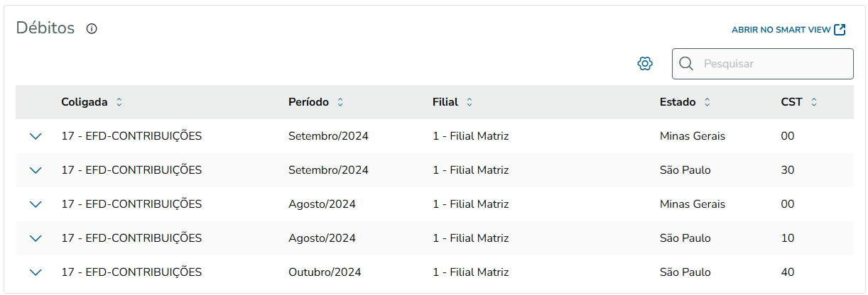Sort table by Coligada column arrows
Screen dimensions: 868x295
(119, 102)
